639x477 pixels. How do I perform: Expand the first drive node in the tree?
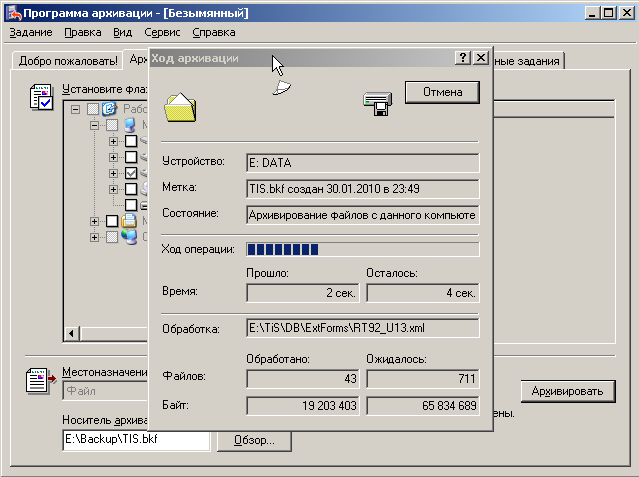113,141
